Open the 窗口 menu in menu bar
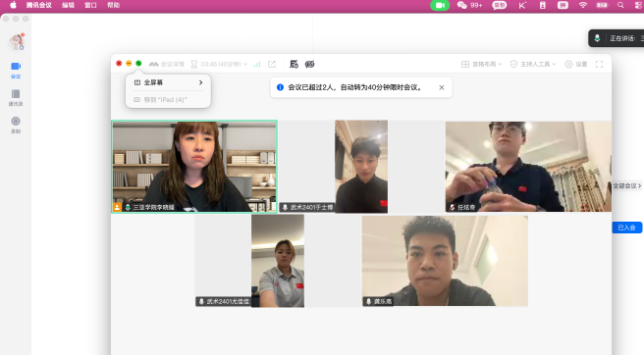The height and width of the screenshot is (355, 644). (x=90, y=5)
